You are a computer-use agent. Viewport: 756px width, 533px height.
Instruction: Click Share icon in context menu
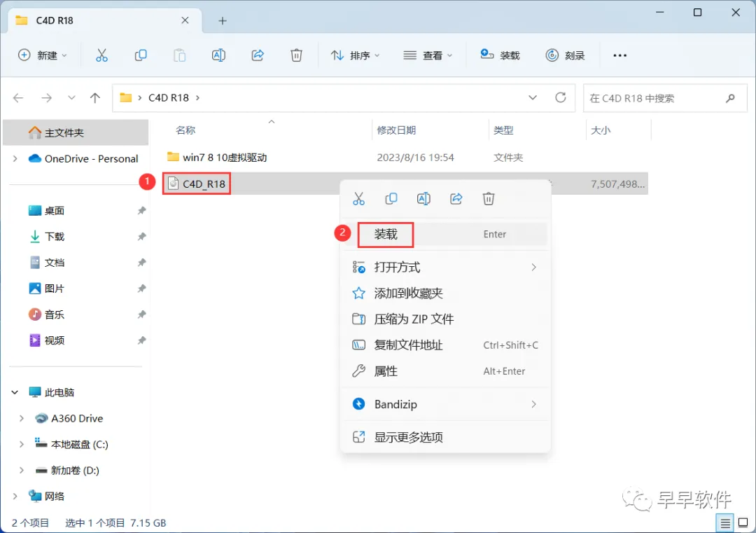456,199
